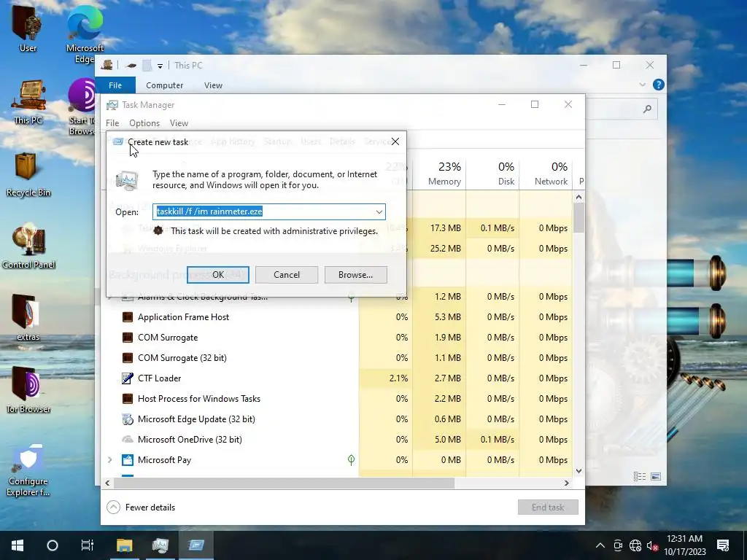747x560 pixels.
Task: Open the User desktop folder icon
Action: click(x=28, y=28)
